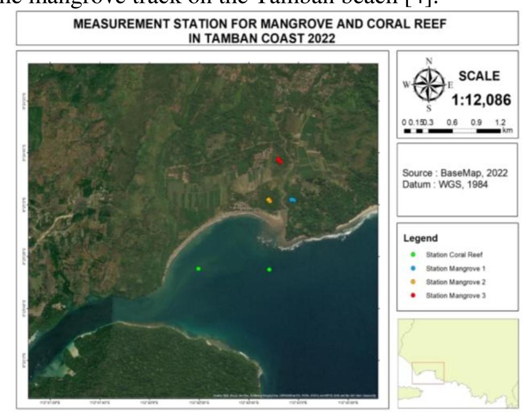
Task: Click the map title 'MEASUREMENT STATION FOR MANGROVE AND CORAL REEF'
Action: tap(260, 24)
